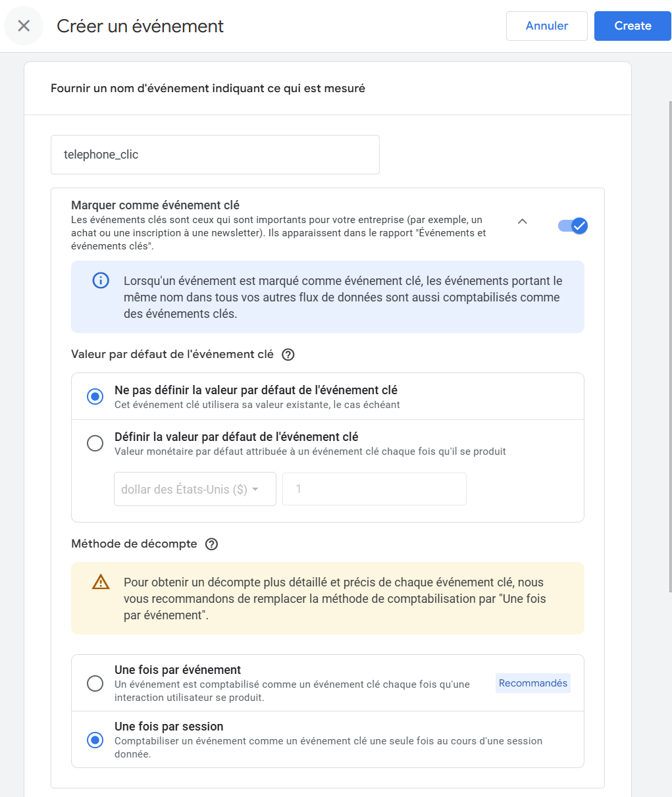The height and width of the screenshot is (797, 672).
Task: Click the info icon in blue notice
Action: click(x=101, y=281)
